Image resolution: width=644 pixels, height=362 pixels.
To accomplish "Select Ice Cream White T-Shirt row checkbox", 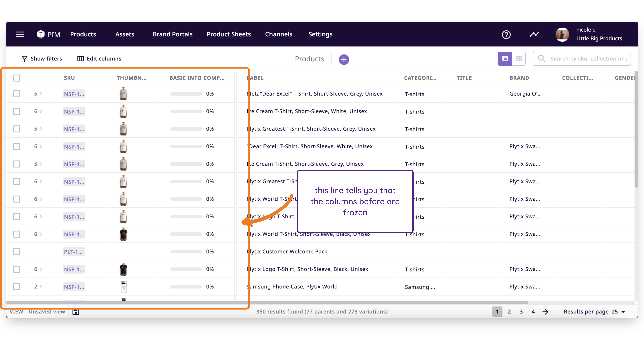I will 17,111.
